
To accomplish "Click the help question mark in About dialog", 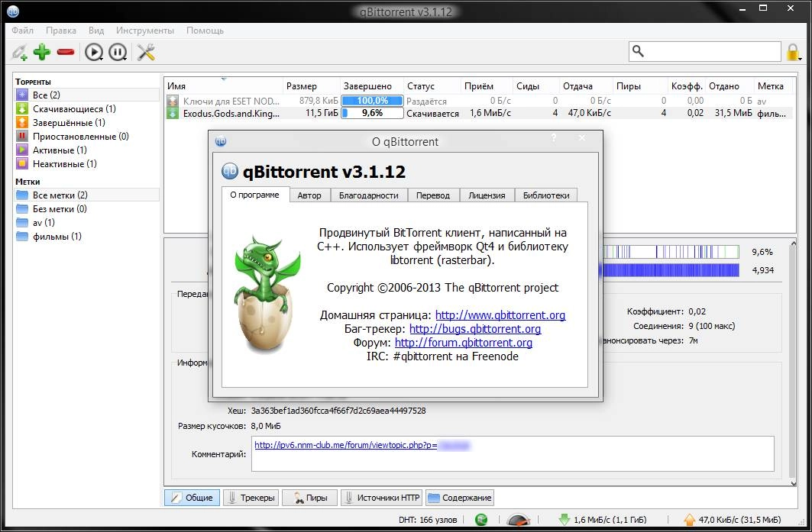I will click(554, 137).
